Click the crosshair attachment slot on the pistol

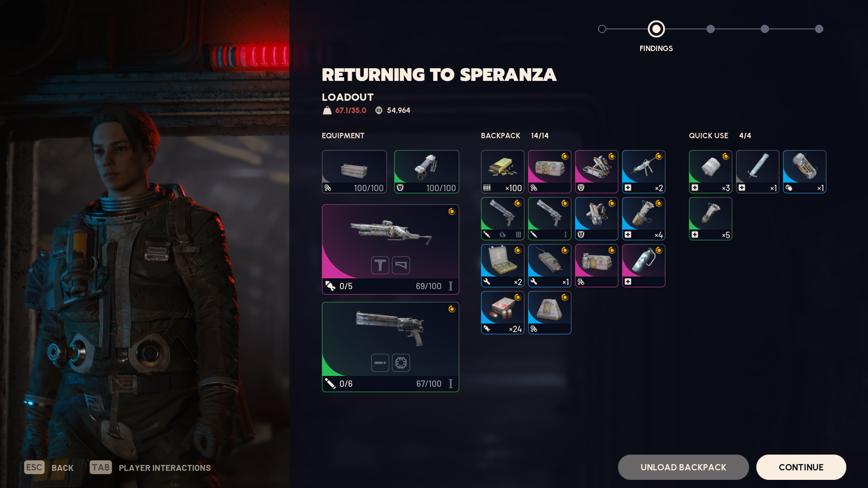click(x=401, y=363)
